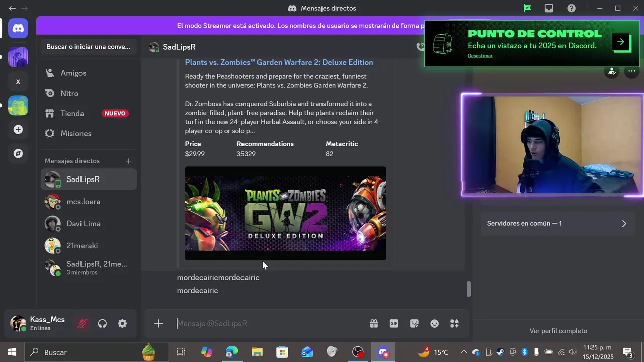Open User Settings gear icon

point(122,324)
